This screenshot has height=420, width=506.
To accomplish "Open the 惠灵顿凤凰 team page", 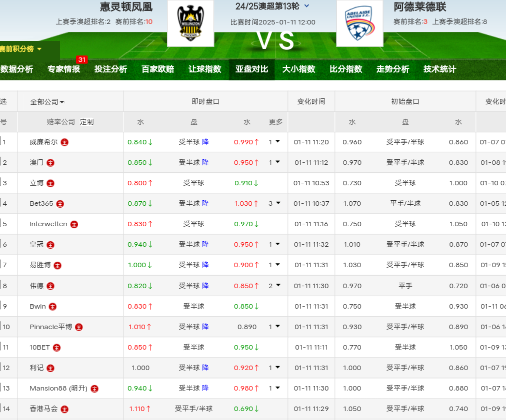I will 126,7.
